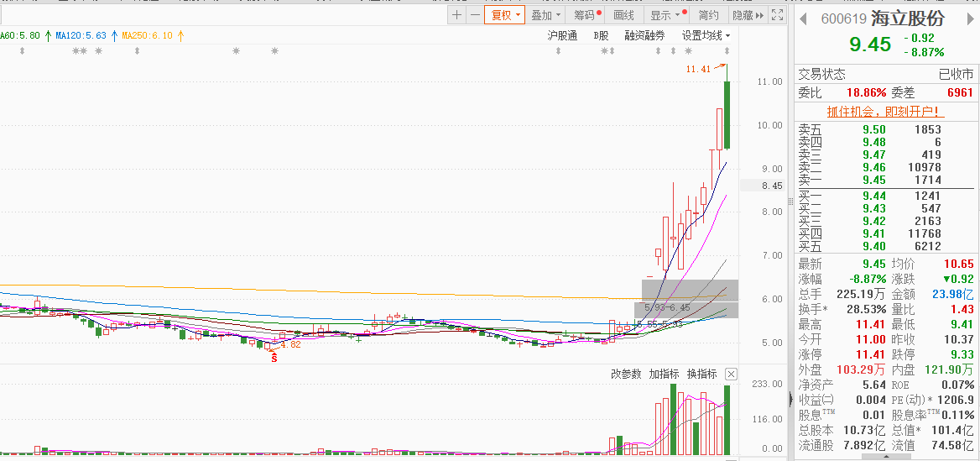This screenshot has height=461, width=980.
Task: Select the 融资融券 margin trading tag
Action: pyautogui.click(x=644, y=35)
